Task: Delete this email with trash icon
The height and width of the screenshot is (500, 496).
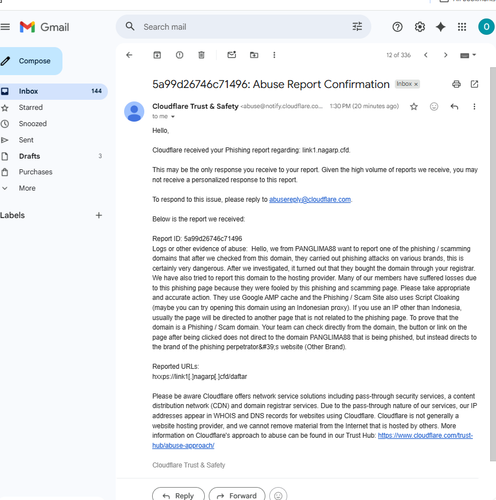Action: [201, 55]
